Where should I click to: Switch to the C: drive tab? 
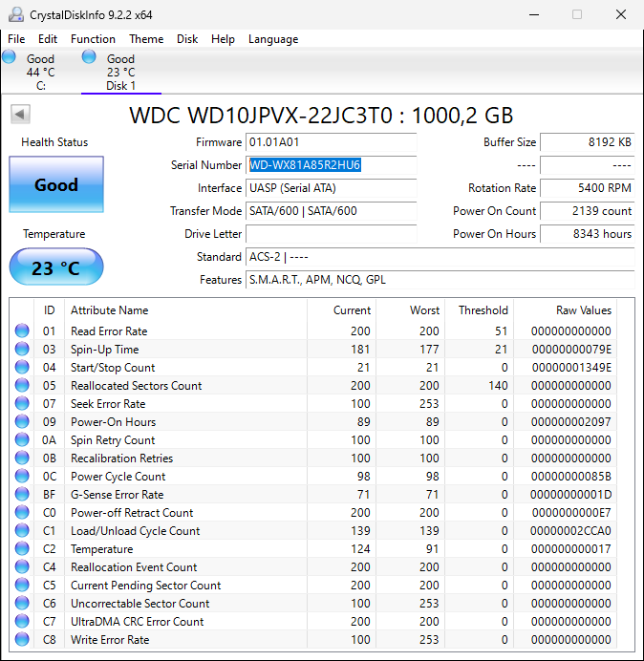(x=40, y=72)
